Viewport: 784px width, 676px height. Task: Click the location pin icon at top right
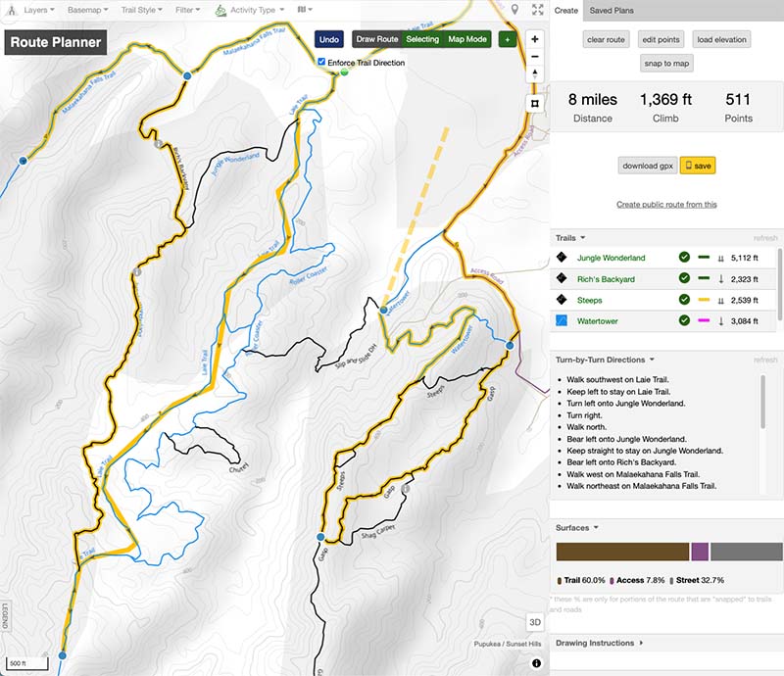pos(514,9)
